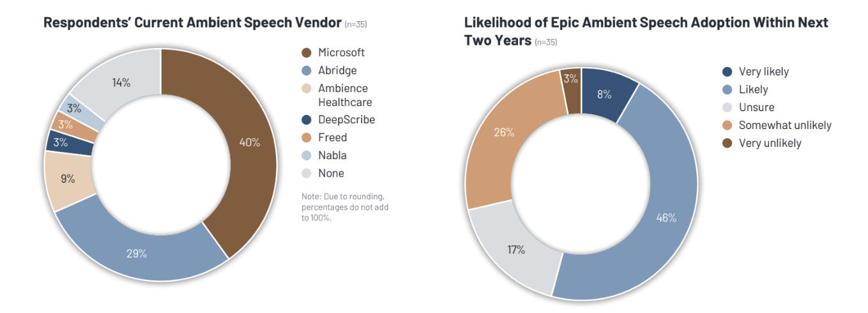Click the Abridge legend color dot
This screenshot has width=868, height=313.
[306, 70]
